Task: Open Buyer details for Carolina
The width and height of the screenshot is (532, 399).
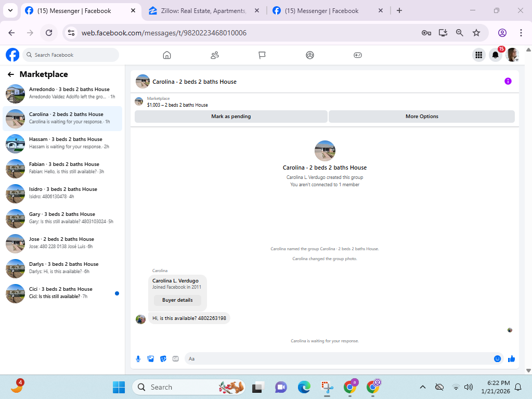Action: (x=177, y=300)
